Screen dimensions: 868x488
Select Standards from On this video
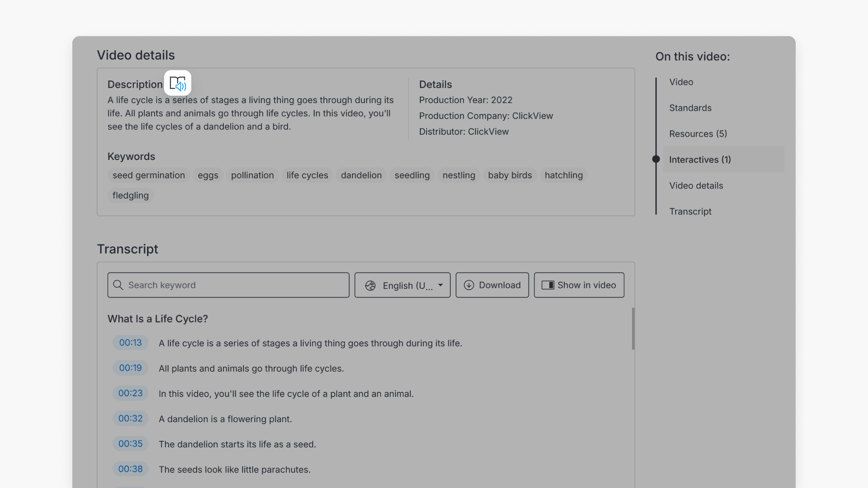(690, 108)
